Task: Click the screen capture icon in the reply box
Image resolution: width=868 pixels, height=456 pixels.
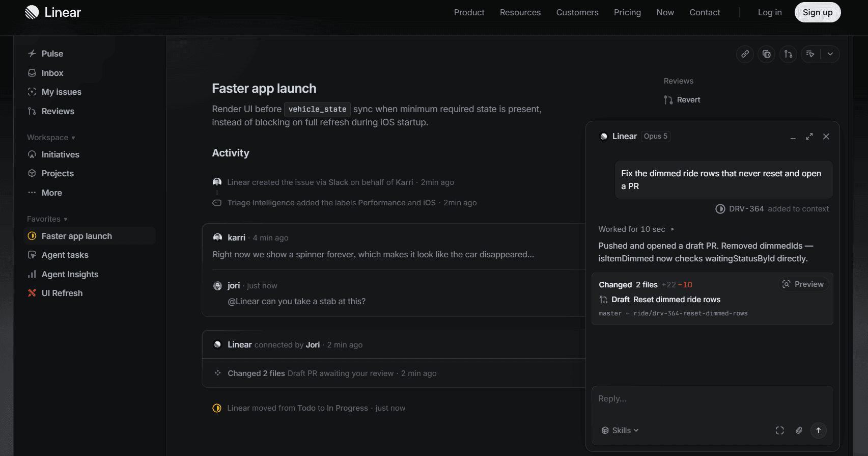Action: [780, 431]
